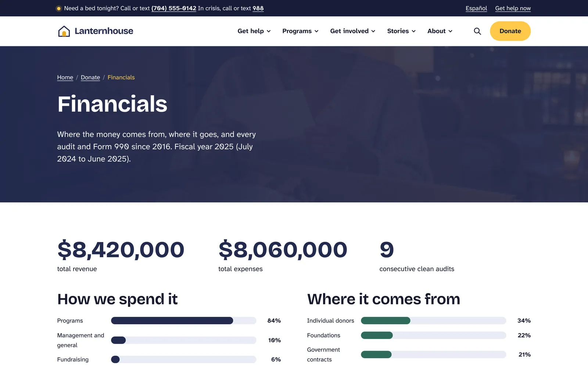Open the Donate breadcrumb link
Viewport: 588px width, 368px height.
tap(90, 77)
